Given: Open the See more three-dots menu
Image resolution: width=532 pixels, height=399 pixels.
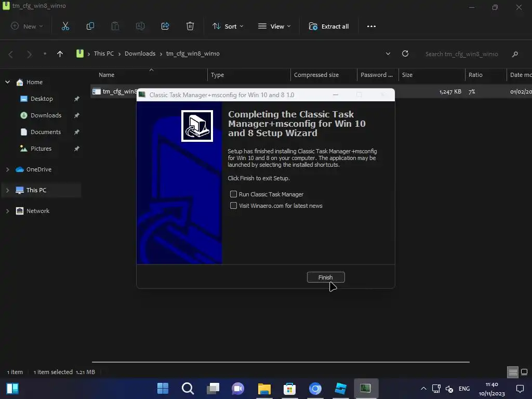Looking at the screenshot, I should [371, 26].
